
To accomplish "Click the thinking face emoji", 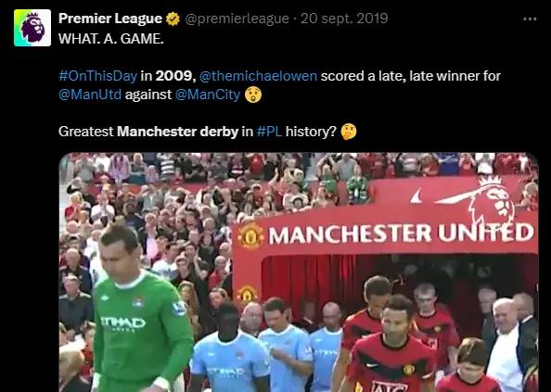I will 349,132.
